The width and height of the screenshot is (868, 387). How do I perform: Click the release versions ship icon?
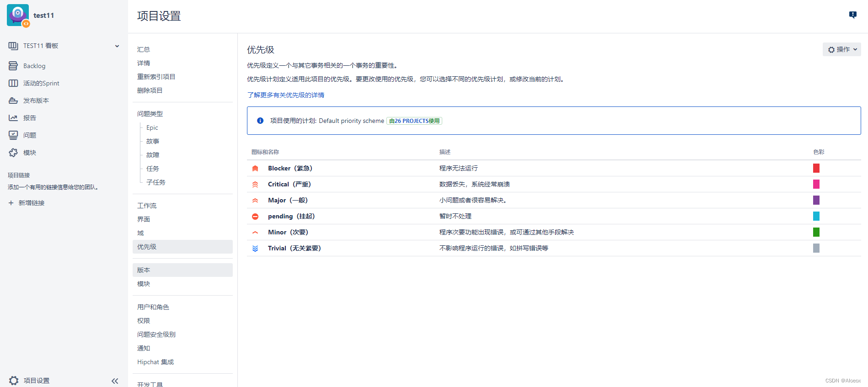pos(13,101)
